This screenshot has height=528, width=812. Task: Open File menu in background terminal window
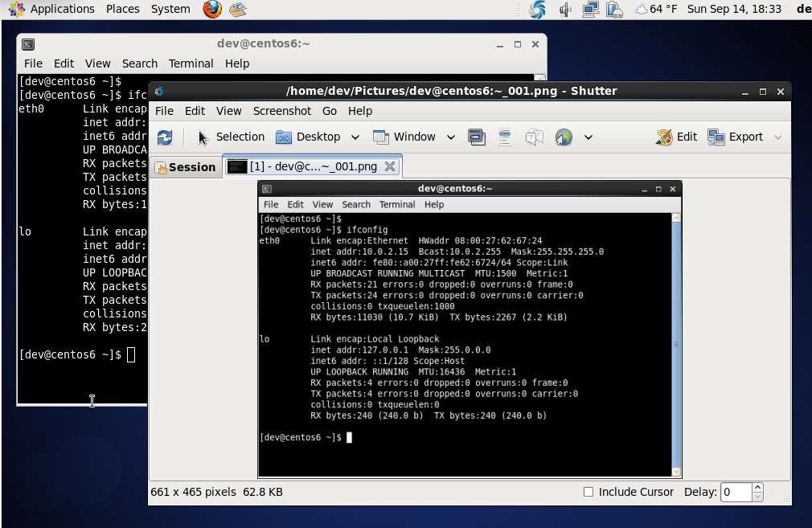point(33,63)
